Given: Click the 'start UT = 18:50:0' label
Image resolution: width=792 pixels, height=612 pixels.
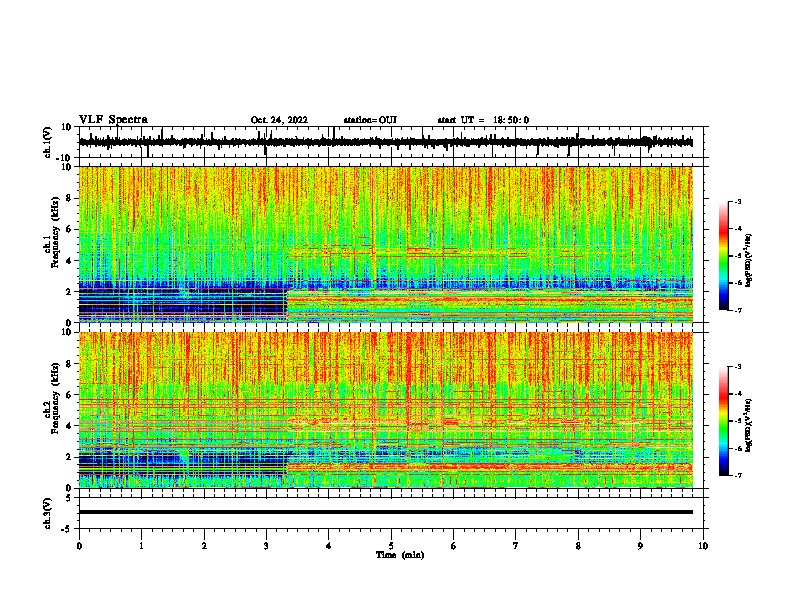Looking at the screenshot, I should click(483, 120).
